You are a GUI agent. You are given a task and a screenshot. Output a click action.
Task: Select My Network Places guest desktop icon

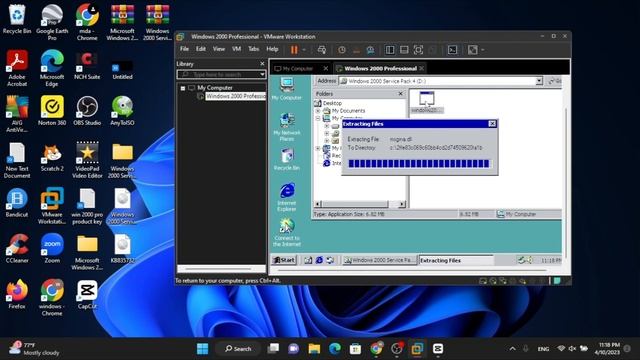287,127
